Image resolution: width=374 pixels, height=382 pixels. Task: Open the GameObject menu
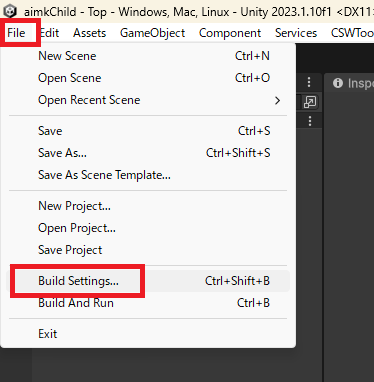(152, 33)
